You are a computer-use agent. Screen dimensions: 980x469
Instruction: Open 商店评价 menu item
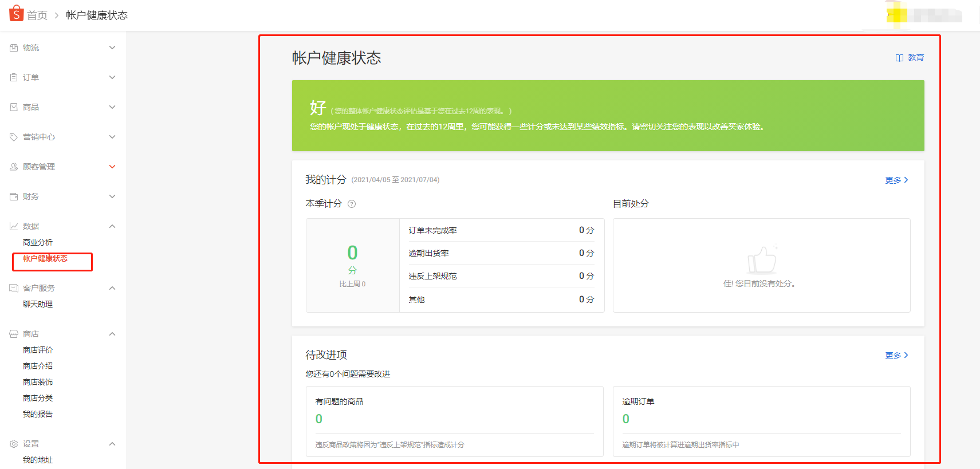pyautogui.click(x=38, y=350)
